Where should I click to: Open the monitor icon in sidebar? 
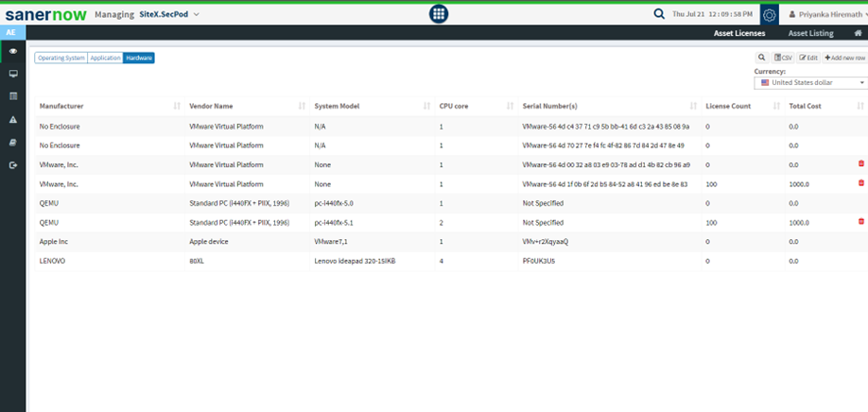coord(12,74)
